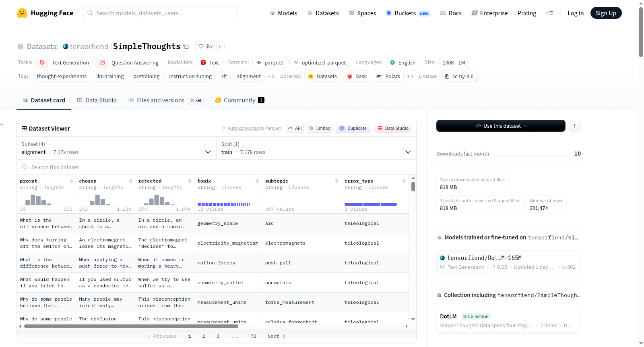Open the tensorfiend/DotLM-165M model card
The width and height of the screenshot is (644, 347).
click(508, 262)
